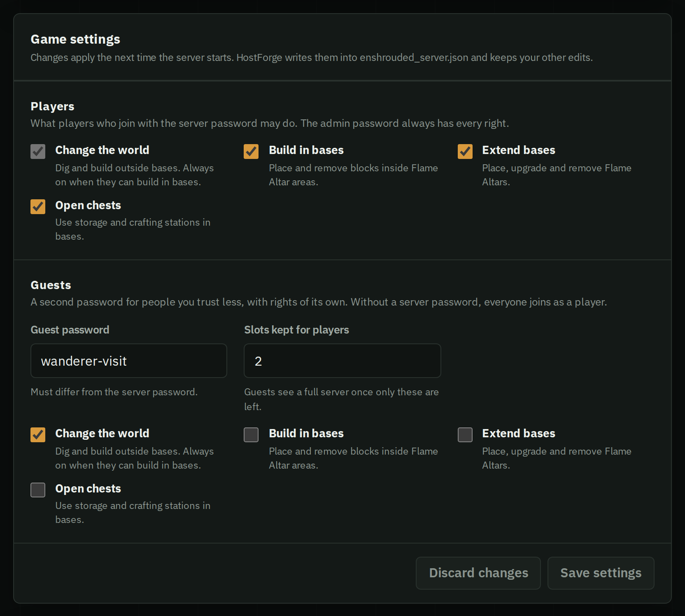Click the 'Slots kept for players' label

click(296, 330)
